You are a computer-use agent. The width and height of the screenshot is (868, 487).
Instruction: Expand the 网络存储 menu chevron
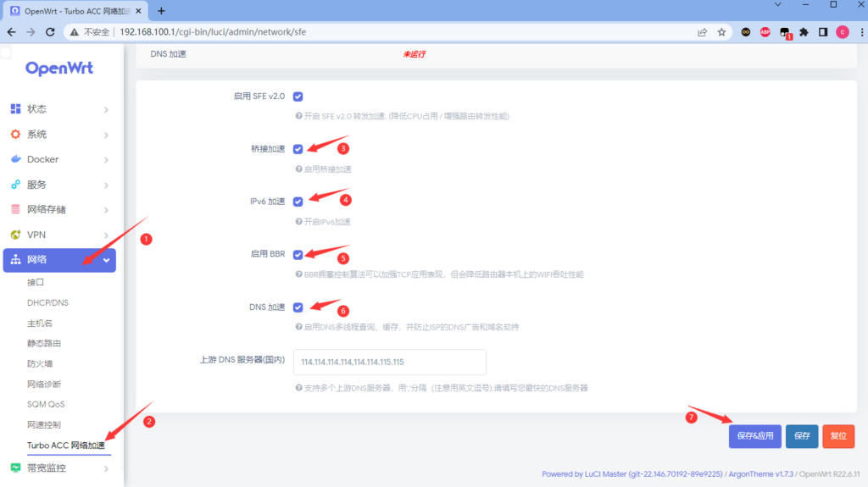click(x=106, y=210)
